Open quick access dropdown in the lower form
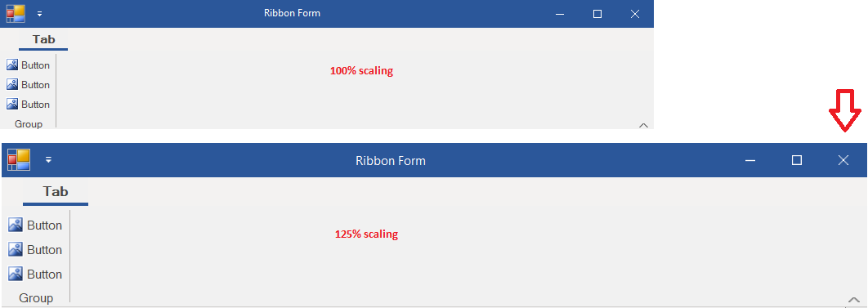Viewport: 868px width, 308px height. 49,160
